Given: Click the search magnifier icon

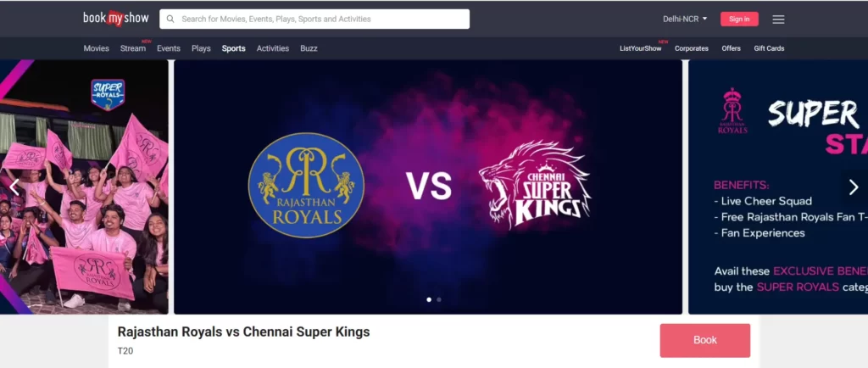Looking at the screenshot, I should coord(170,19).
